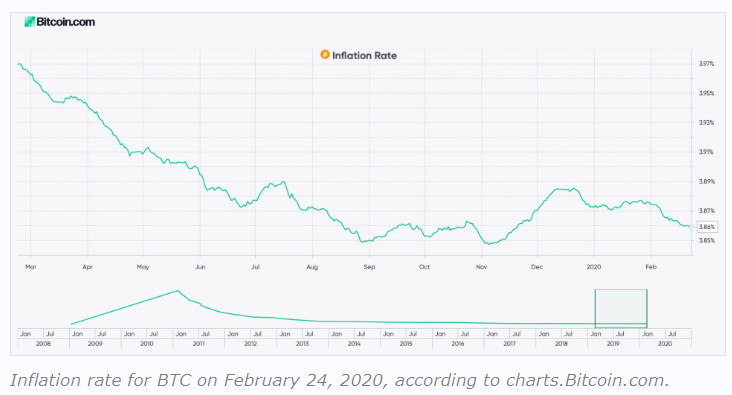Click the 3.89% y-axis label
Image resolution: width=732 pixels, height=395 pixels.
[706, 181]
